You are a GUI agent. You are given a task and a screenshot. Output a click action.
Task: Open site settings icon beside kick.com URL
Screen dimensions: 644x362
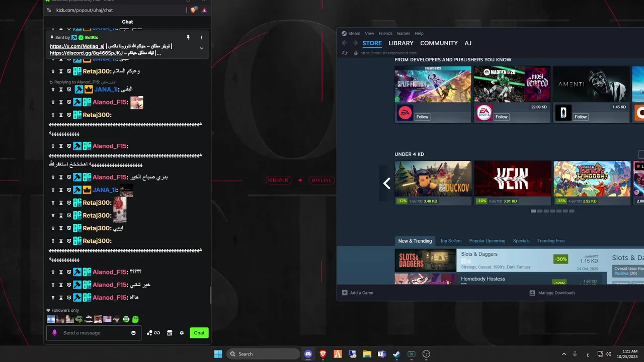tap(49, 10)
